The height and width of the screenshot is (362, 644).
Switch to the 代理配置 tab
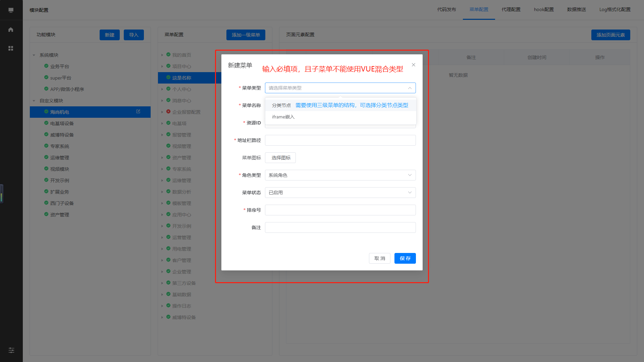[x=511, y=10]
